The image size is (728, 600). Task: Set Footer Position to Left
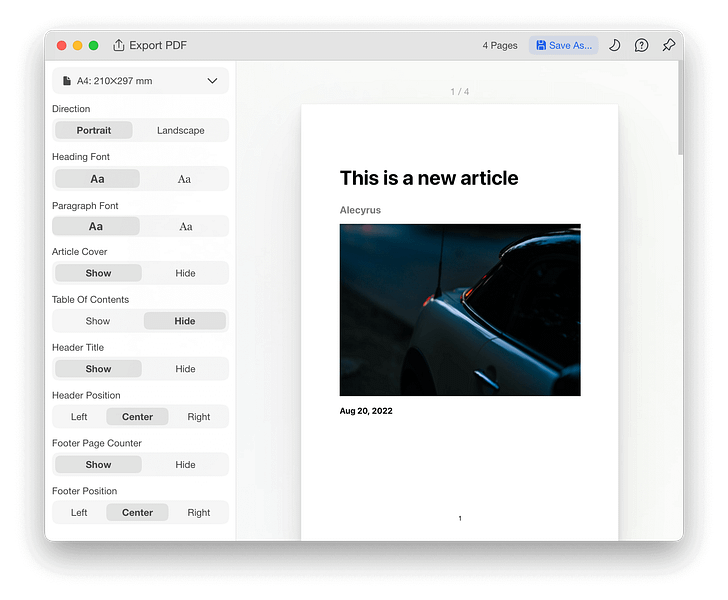[x=79, y=512]
